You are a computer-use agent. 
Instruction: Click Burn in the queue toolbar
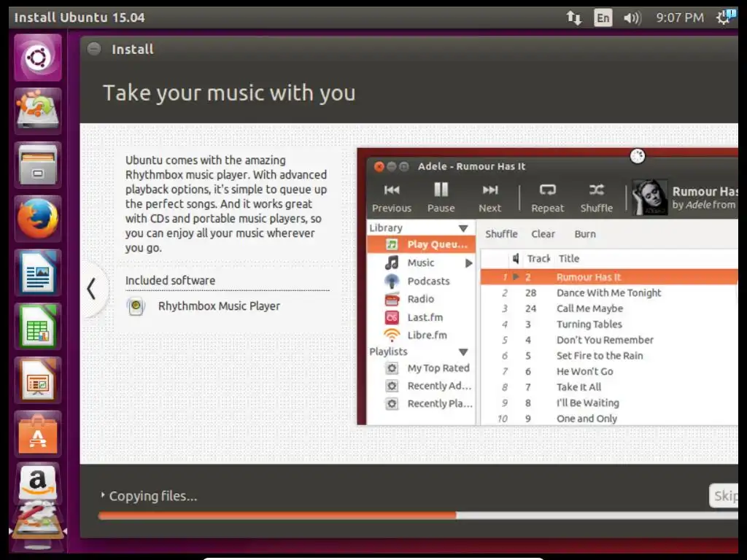point(585,234)
